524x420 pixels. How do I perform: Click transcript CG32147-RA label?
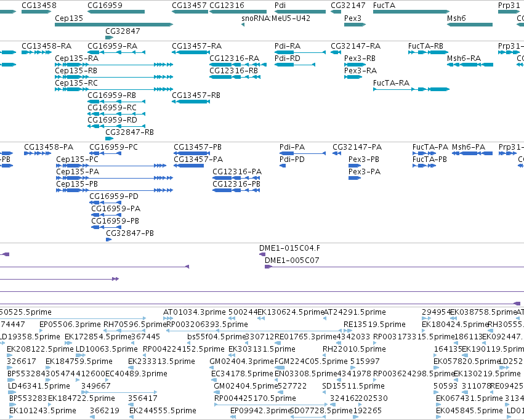[356, 46]
